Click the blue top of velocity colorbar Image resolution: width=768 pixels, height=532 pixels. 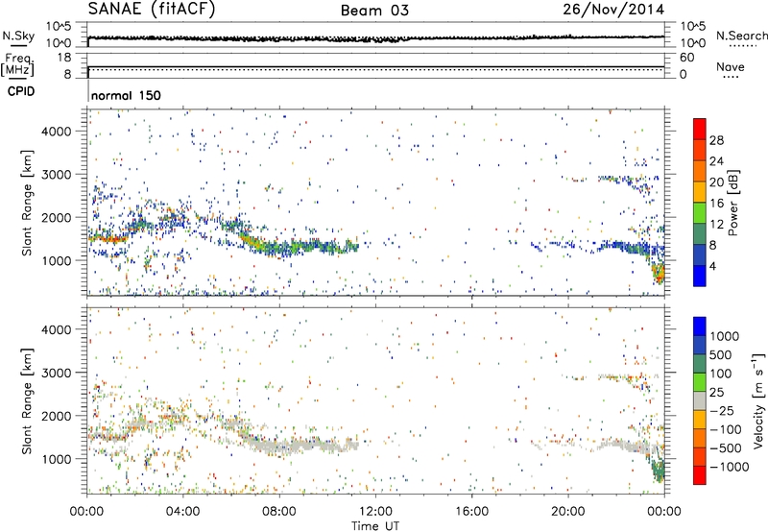tap(700, 326)
